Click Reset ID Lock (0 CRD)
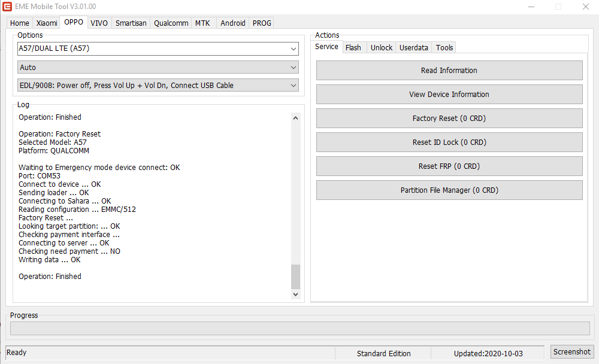 [449, 142]
